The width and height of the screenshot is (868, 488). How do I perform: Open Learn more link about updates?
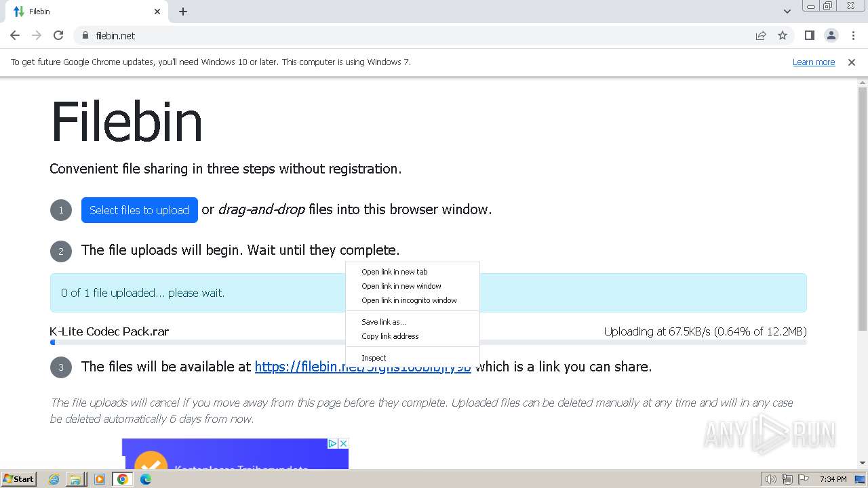point(814,62)
